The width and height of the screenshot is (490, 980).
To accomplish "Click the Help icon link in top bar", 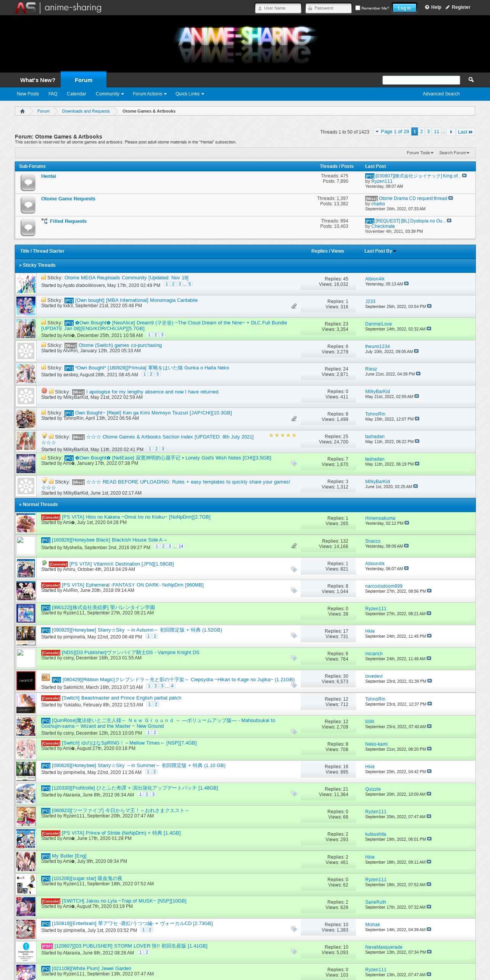I will (x=433, y=7).
